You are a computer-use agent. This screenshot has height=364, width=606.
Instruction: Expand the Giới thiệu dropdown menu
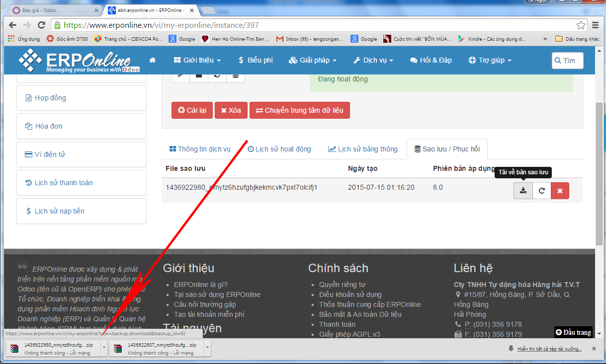click(197, 60)
